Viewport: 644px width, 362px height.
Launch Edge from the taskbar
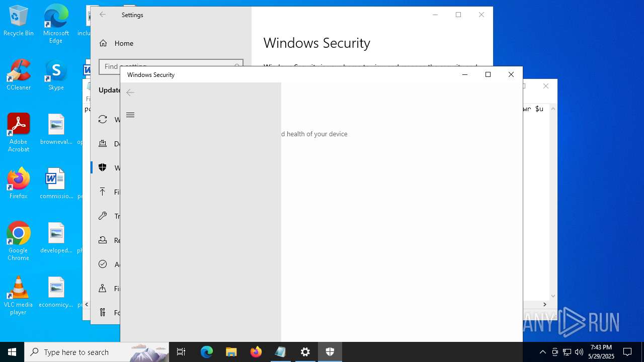point(207,352)
